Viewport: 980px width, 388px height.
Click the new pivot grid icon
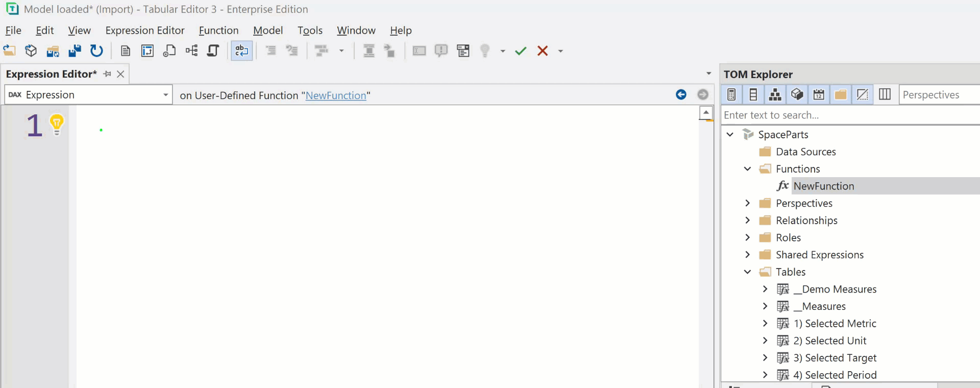point(148,51)
